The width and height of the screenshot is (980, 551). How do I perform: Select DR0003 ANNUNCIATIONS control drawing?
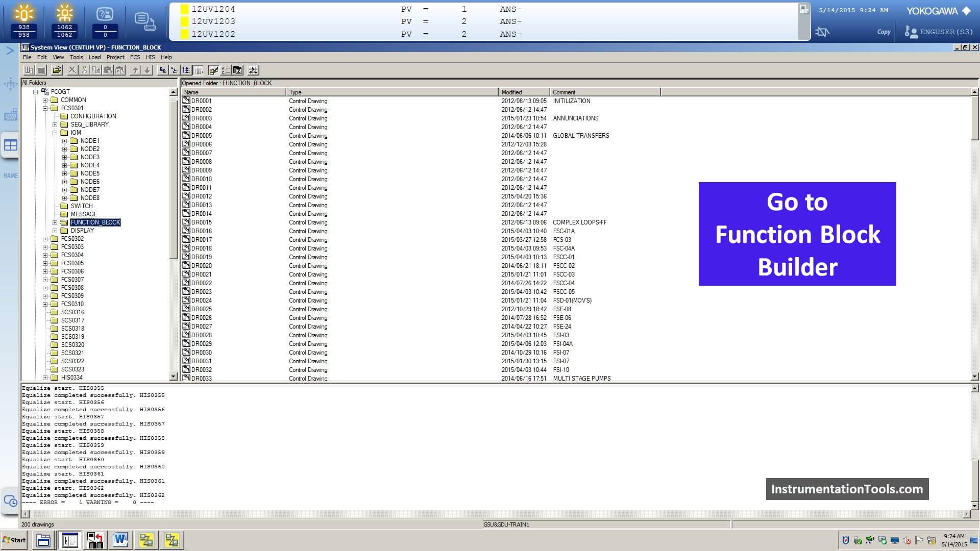click(x=201, y=118)
